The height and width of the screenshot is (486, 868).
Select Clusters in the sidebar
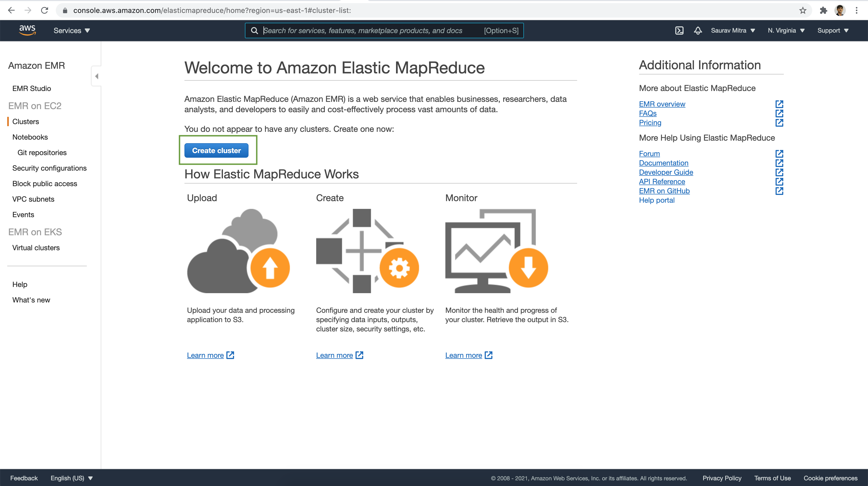[26, 121]
